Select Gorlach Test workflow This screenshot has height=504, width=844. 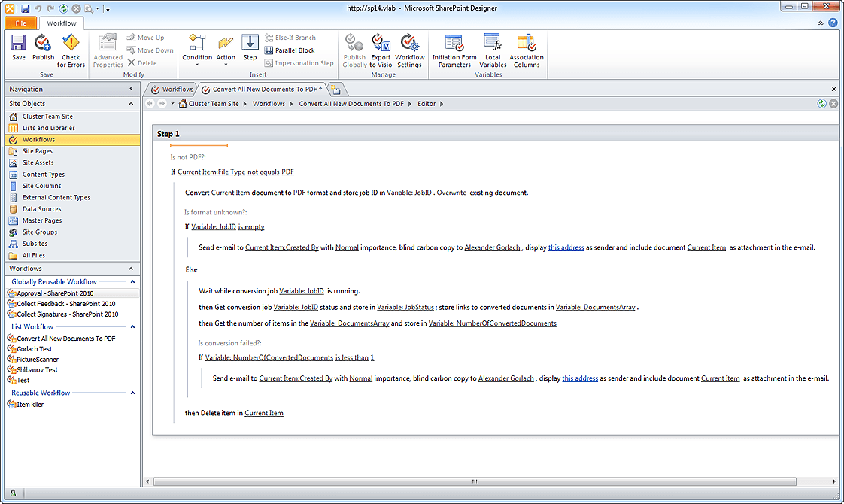coord(72,349)
